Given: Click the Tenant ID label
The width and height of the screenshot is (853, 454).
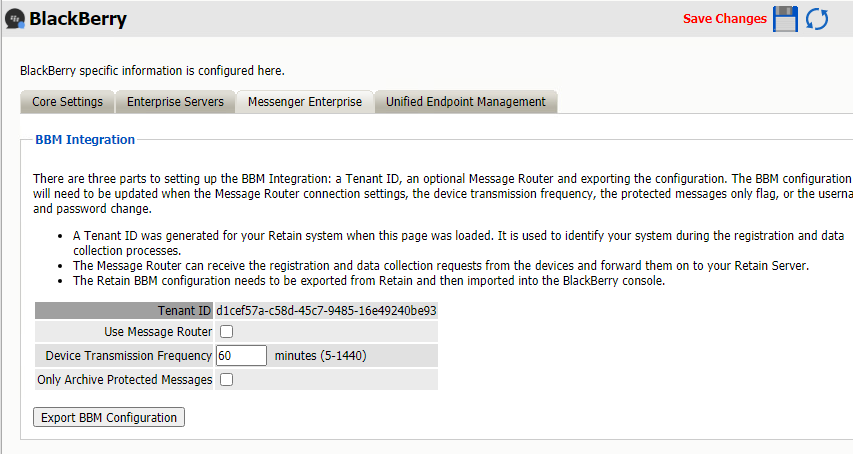Looking at the screenshot, I should 184,311.
